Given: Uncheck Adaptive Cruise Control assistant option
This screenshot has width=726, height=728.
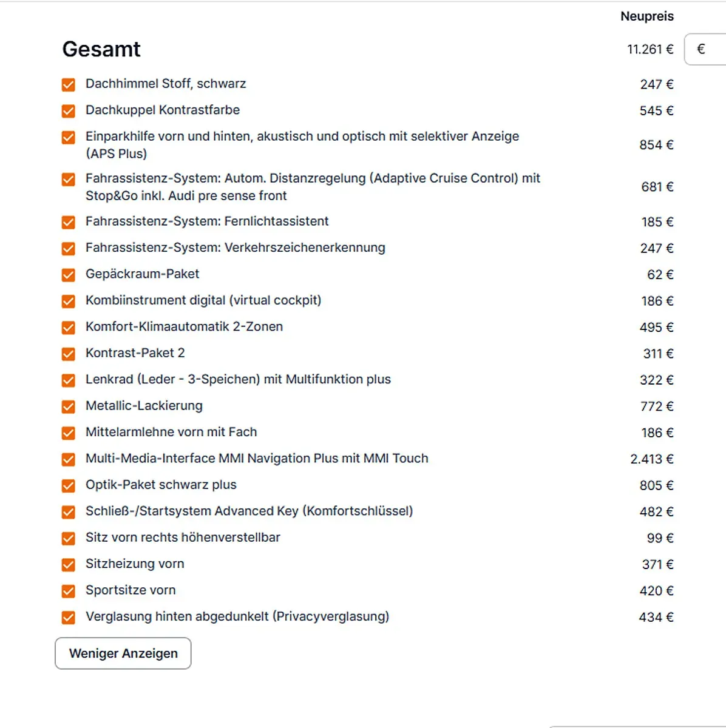Looking at the screenshot, I should (x=69, y=179).
